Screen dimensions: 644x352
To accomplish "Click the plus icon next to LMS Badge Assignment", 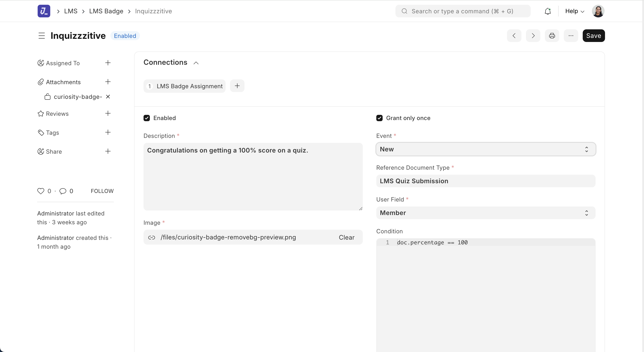I will pos(237,86).
